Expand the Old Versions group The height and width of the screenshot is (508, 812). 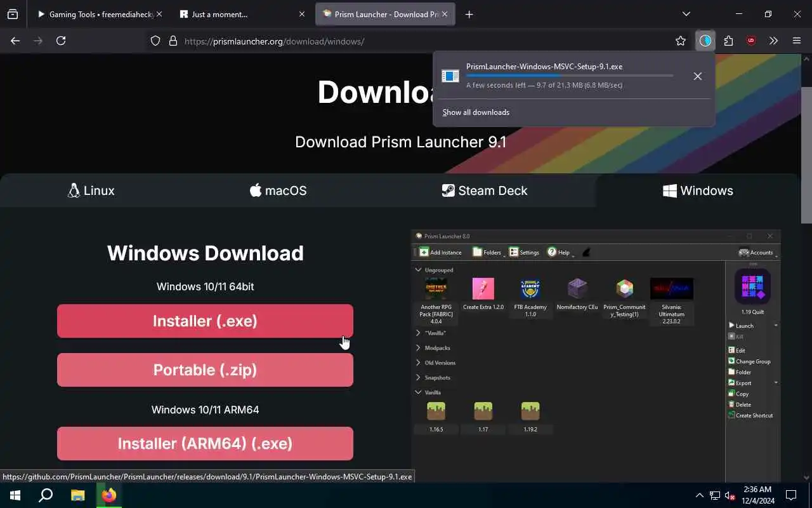418,363
